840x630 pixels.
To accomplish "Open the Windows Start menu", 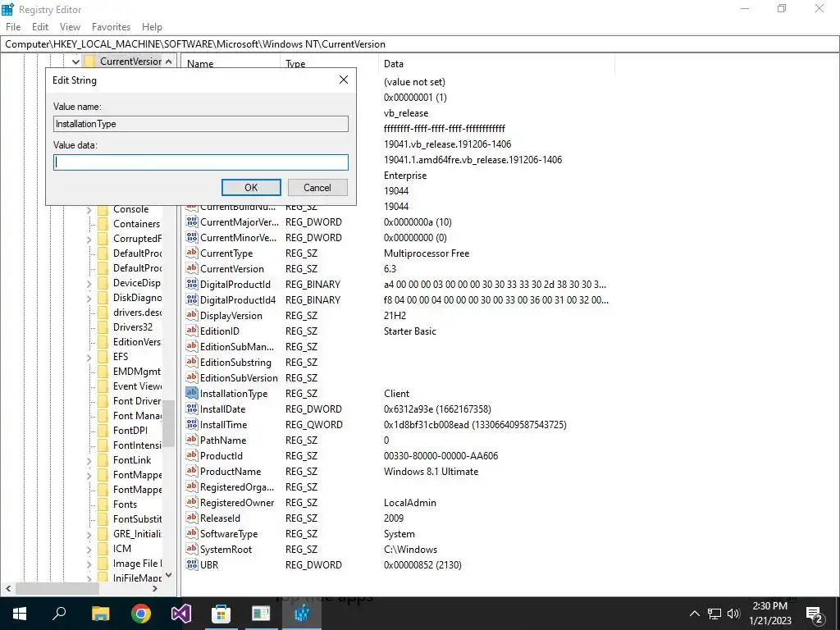I will [x=20, y=614].
